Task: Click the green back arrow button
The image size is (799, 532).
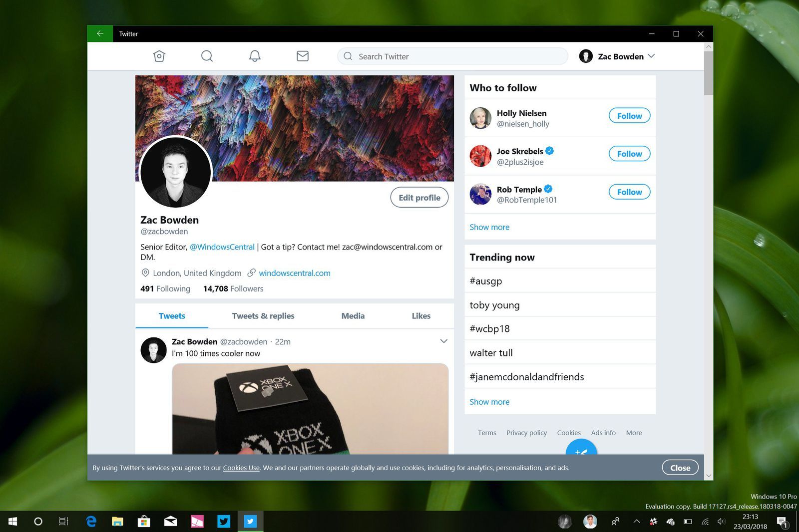Action: pos(100,33)
